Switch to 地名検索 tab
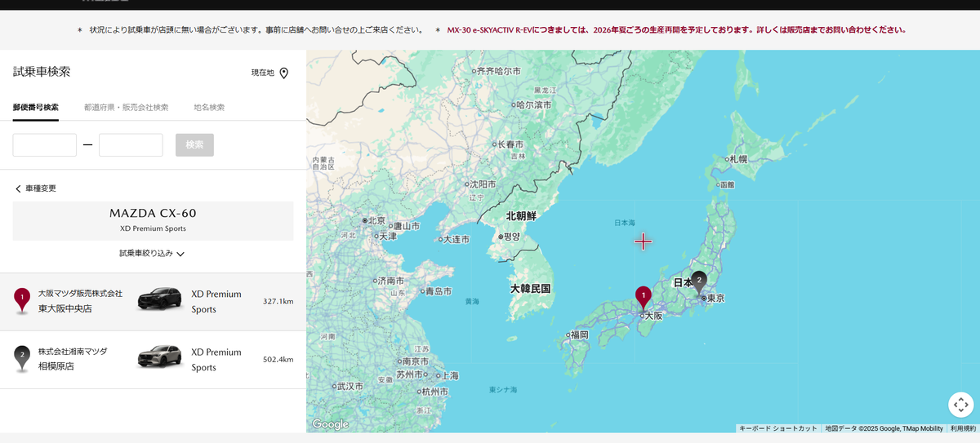The image size is (980, 443). click(x=209, y=108)
